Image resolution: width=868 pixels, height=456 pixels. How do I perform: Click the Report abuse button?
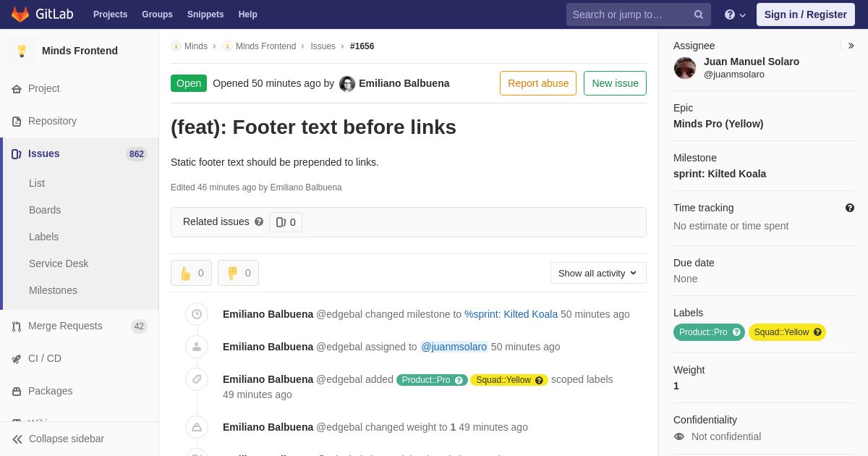point(538,83)
